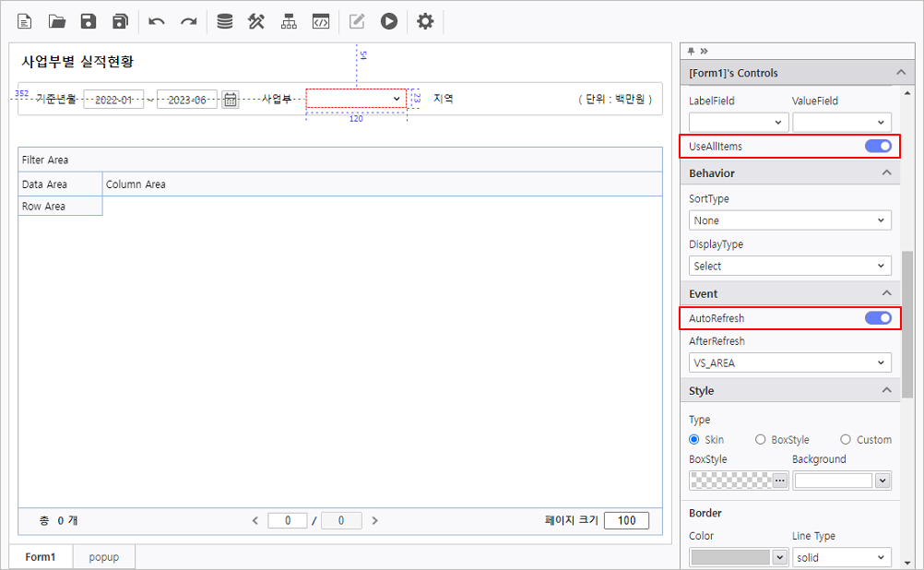
Task: Switch to the popup tab
Action: (x=104, y=557)
